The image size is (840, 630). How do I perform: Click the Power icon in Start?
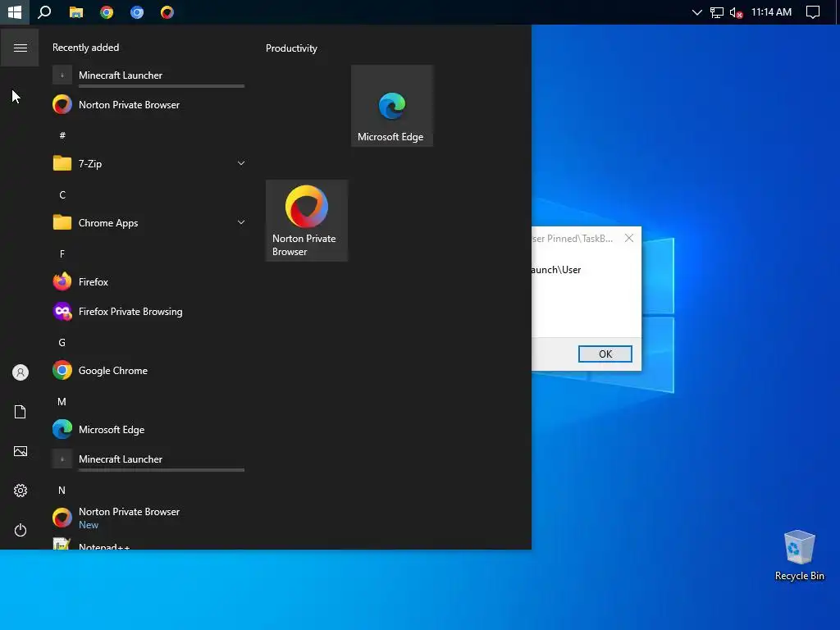(x=21, y=530)
